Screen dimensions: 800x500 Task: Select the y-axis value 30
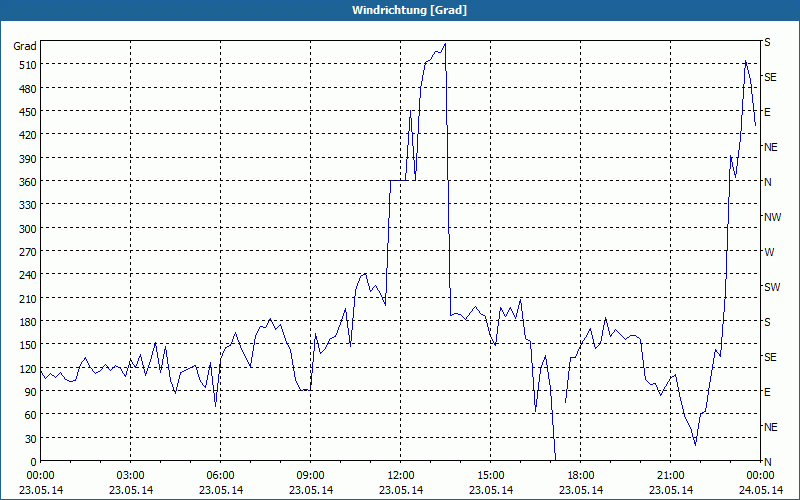[31, 439]
